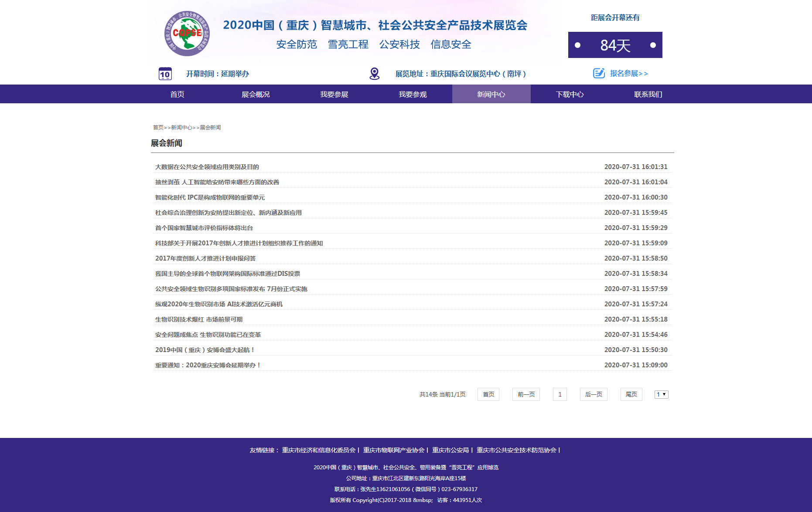
Task: Open the 下载中心 navigation item
Action: (570, 94)
